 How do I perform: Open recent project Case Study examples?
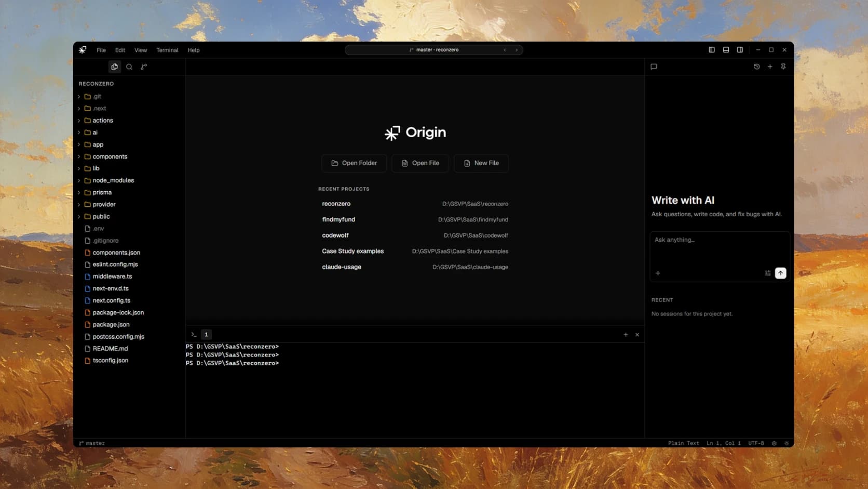pos(415,251)
